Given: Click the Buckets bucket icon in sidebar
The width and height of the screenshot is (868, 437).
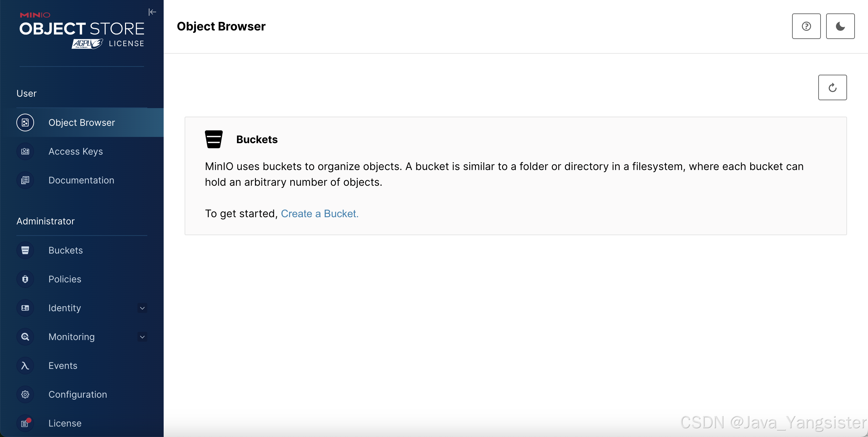Looking at the screenshot, I should pyautogui.click(x=25, y=250).
